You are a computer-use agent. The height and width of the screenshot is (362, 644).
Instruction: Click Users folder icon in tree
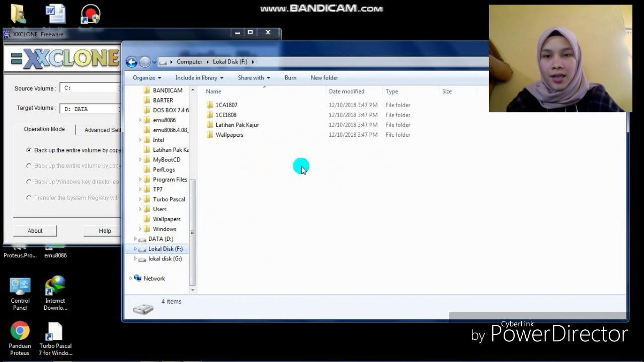tap(147, 209)
